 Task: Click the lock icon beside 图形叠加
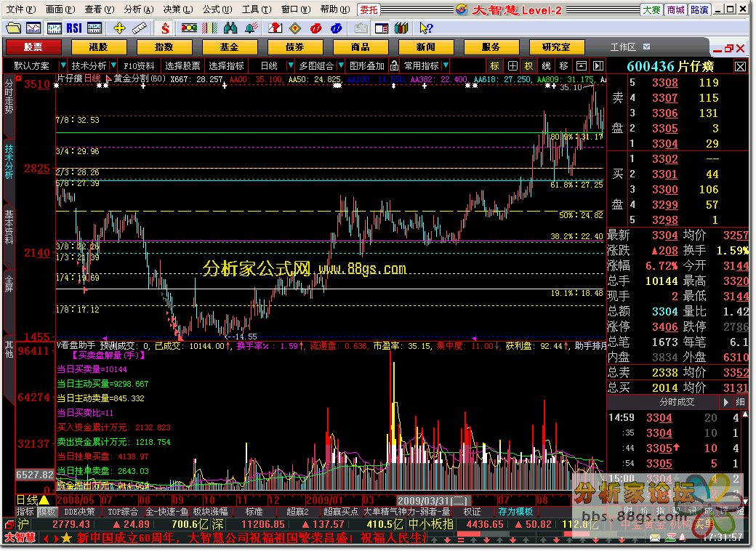[x=394, y=65]
